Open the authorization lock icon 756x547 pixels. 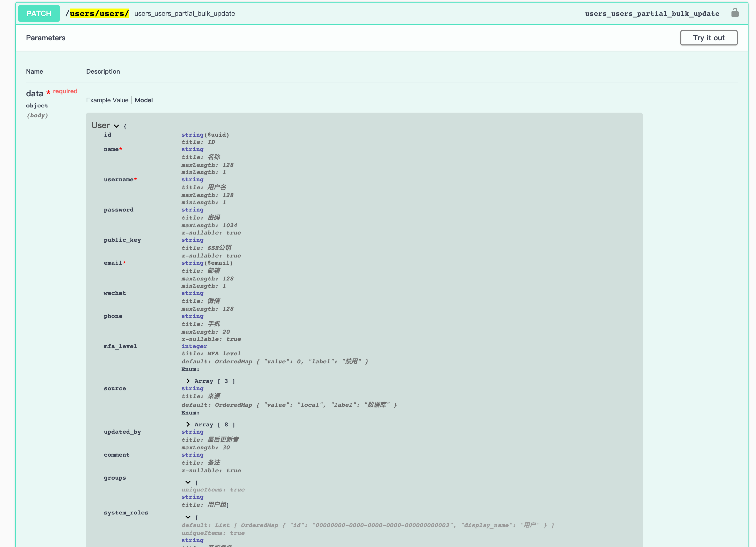pos(735,13)
